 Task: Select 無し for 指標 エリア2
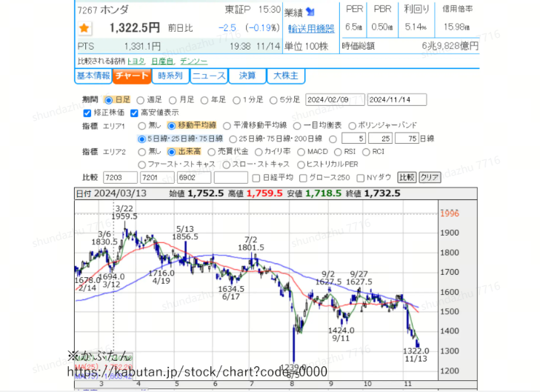141,152
